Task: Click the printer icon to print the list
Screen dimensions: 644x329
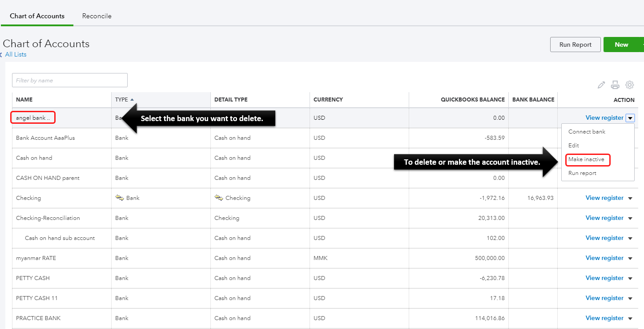Action: 615,85
